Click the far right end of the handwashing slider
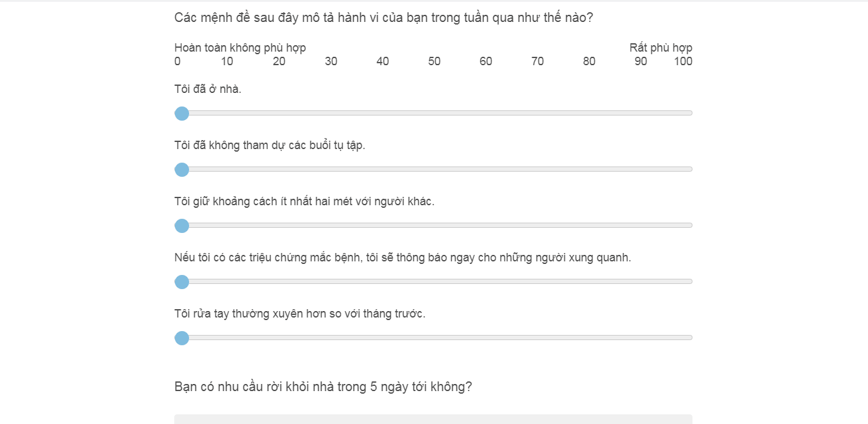The image size is (868, 424). 687,337
